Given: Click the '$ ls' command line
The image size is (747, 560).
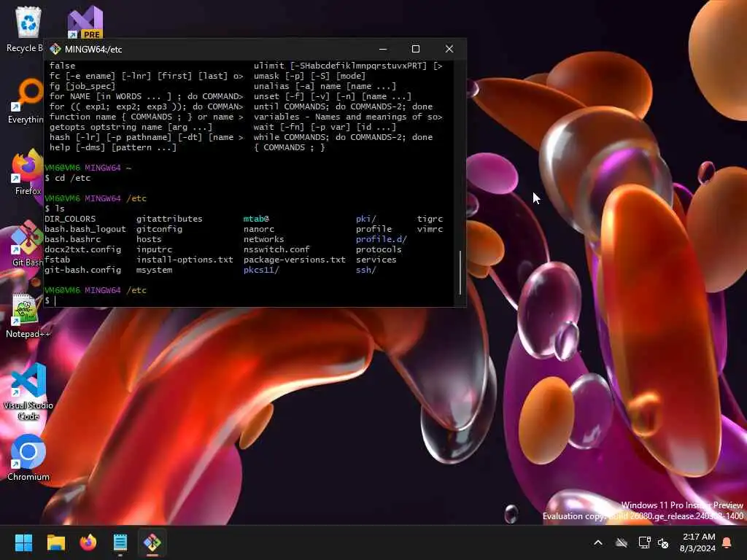Looking at the screenshot, I should tap(55, 209).
